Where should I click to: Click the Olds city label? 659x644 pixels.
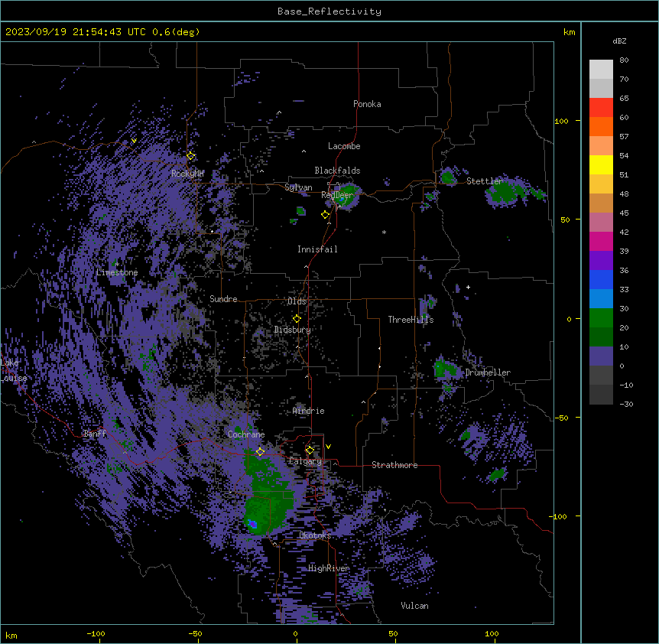click(x=297, y=301)
